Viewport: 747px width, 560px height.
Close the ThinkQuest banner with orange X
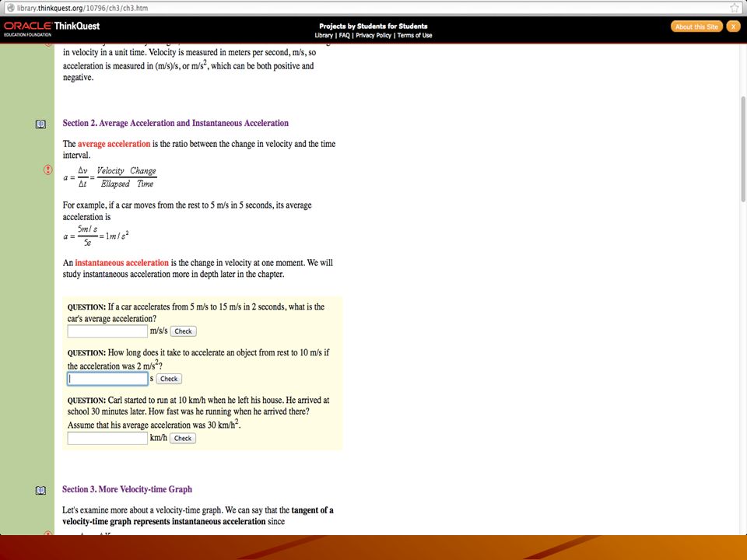734,26
